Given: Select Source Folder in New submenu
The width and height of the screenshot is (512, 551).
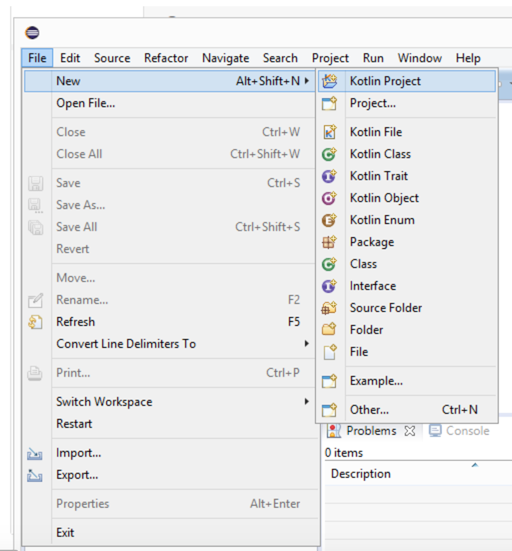Looking at the screenshot, I should [x=407, y=308].
